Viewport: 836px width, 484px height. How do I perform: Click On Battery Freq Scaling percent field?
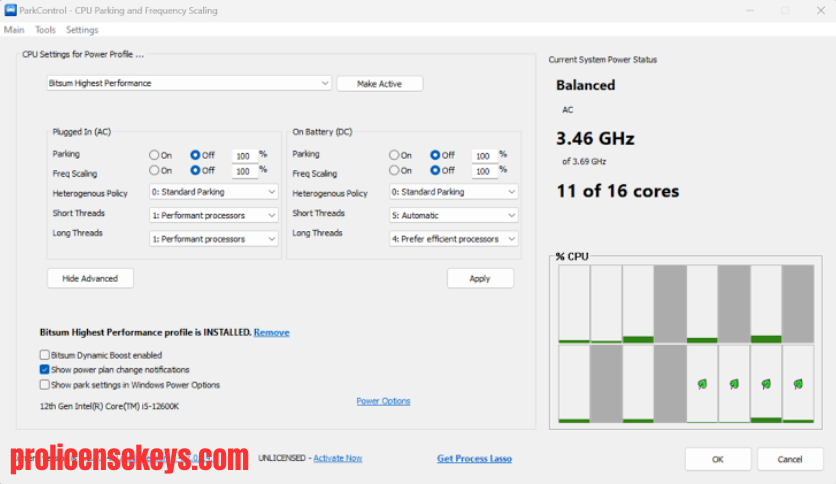(484, 171)
